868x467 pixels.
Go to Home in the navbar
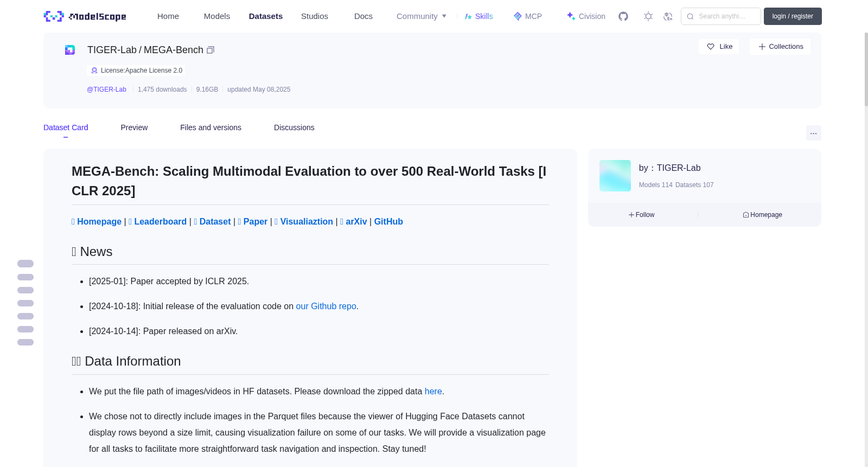click(x=168, y=16)
